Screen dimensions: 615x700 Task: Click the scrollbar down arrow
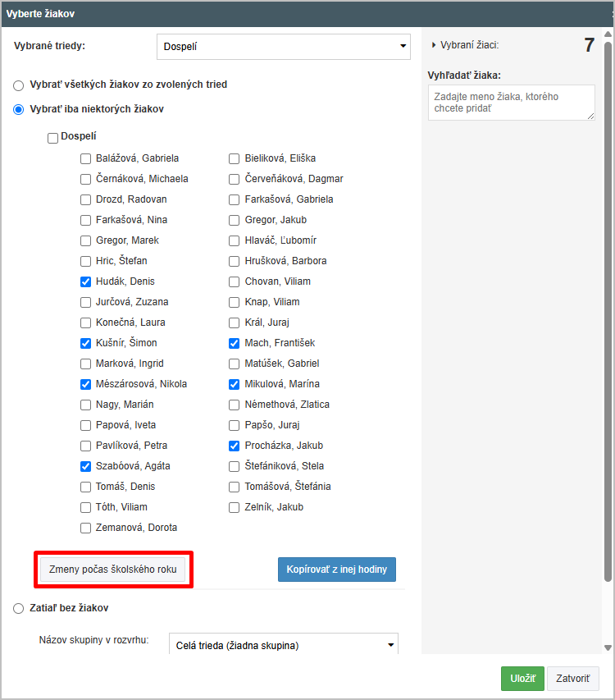[x=608, y=647]
